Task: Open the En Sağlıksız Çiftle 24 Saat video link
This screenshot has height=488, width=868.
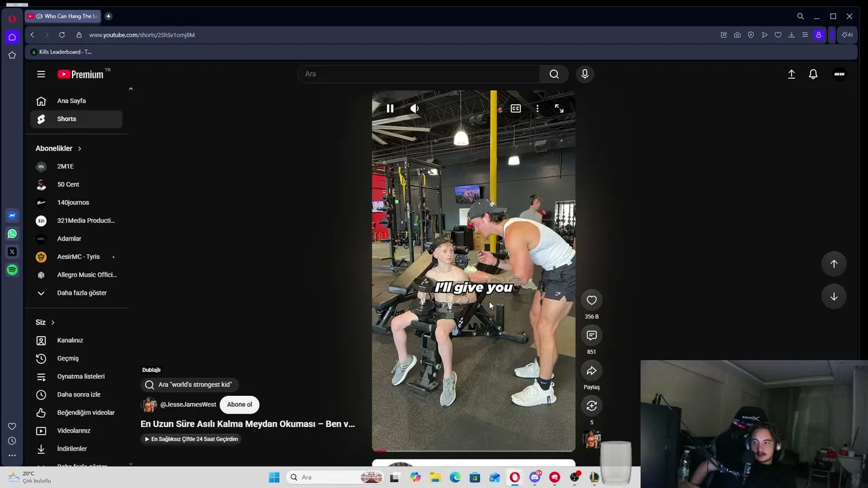Action: (191, 439)
